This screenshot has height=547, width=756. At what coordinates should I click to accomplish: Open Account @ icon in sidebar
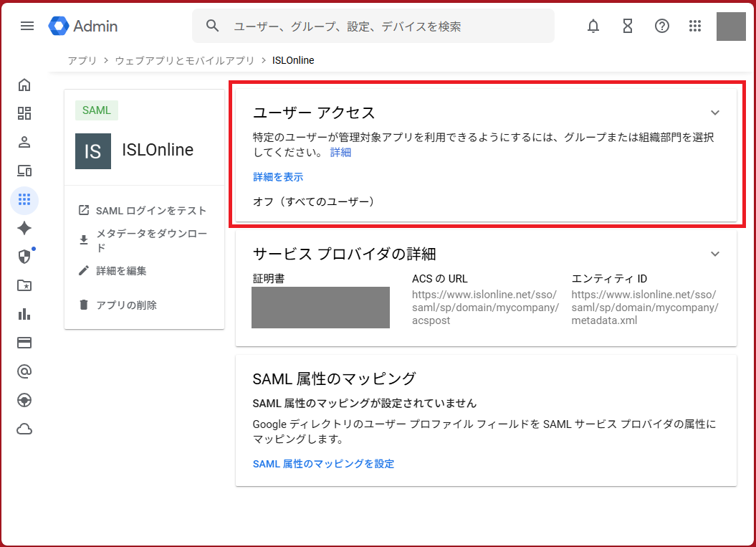[x=24, y=371]
